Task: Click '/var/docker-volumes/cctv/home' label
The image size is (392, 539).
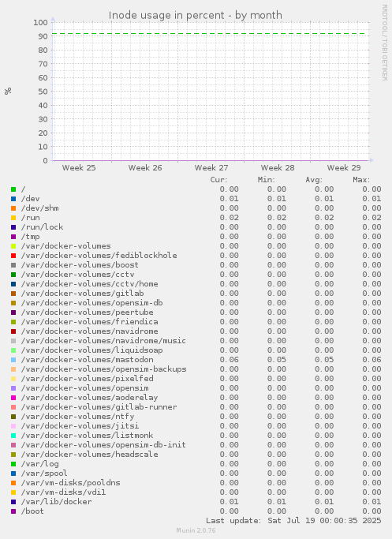Action: coord(90,284)
